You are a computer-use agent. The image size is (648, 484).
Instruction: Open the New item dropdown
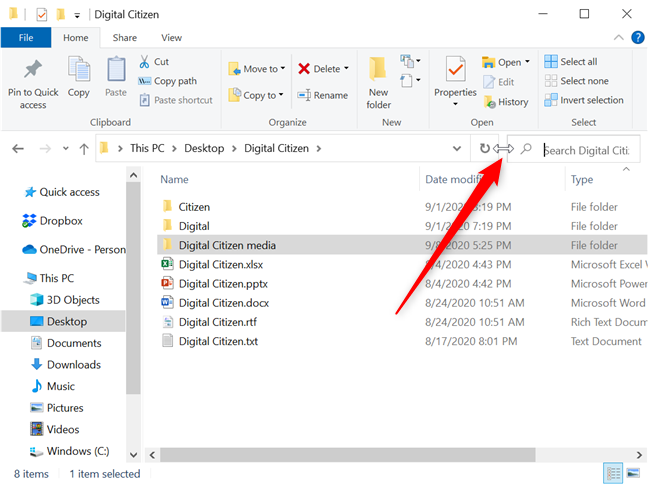tap(410, 62)
